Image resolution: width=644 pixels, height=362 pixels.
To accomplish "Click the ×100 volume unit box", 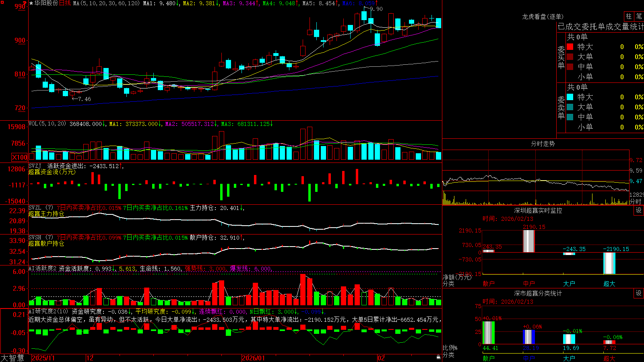I will pos(20,157).
